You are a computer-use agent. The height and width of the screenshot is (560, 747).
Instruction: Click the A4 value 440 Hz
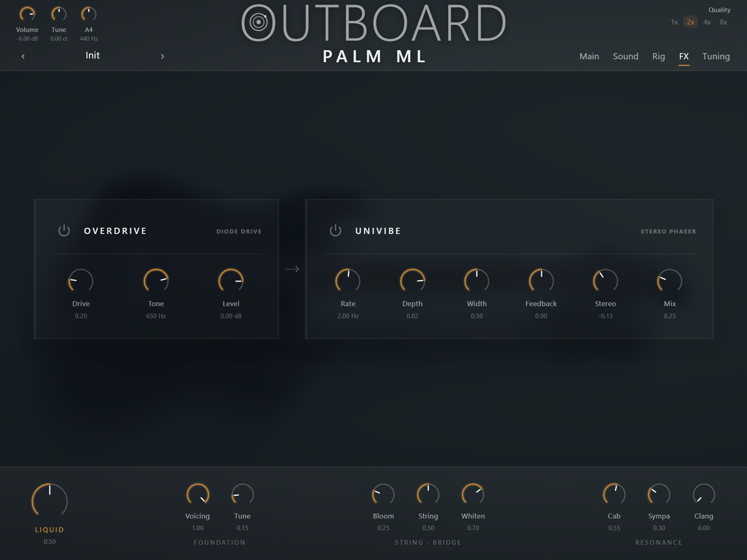point(89,39)
